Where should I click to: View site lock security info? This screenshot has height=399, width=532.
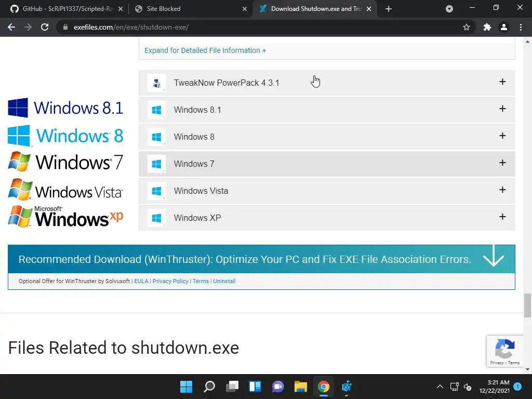point(65,27)
